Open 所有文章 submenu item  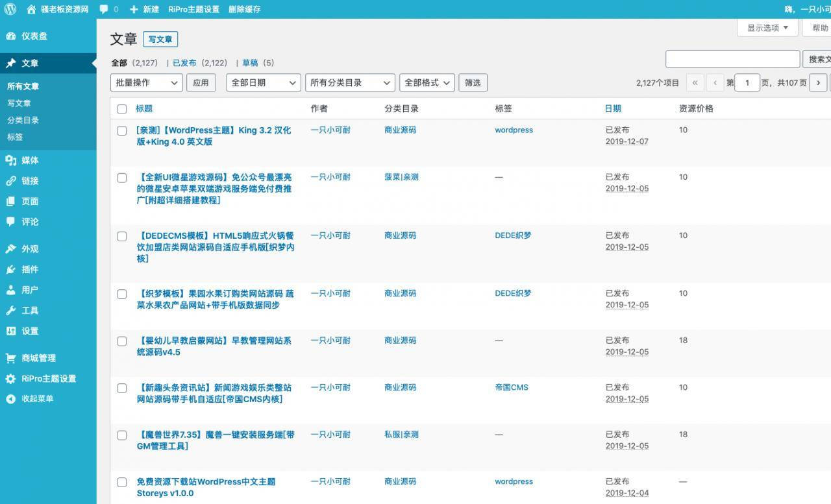(x=23, y=86)
